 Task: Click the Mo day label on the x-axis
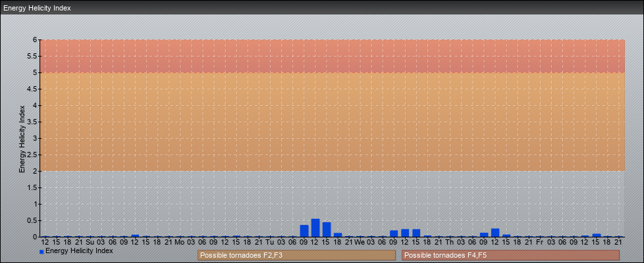(x=180, y=243)
